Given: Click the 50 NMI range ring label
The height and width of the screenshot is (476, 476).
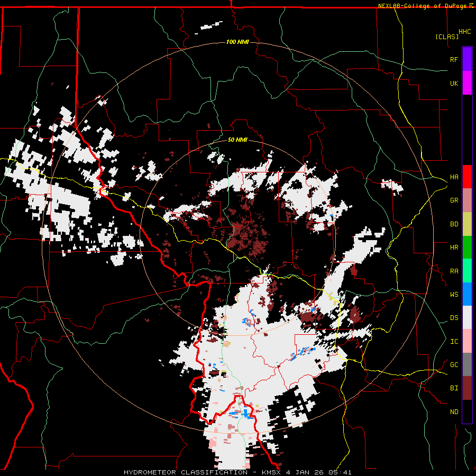Looking at the screenshot, I should (x=237, y=140).
